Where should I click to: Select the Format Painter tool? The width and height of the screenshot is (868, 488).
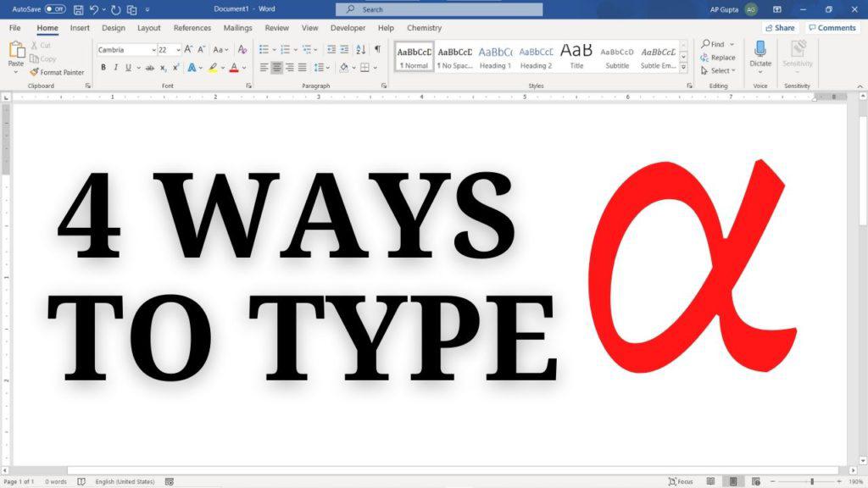[56, 72]
